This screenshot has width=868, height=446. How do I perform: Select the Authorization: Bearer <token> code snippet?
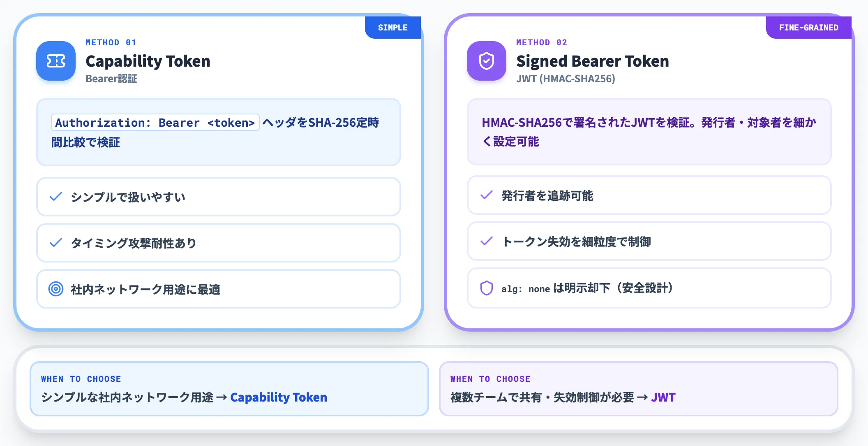click(155, 122)
